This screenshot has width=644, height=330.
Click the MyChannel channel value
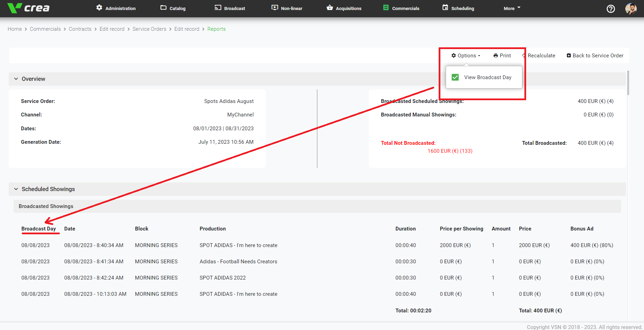[240, 115]
